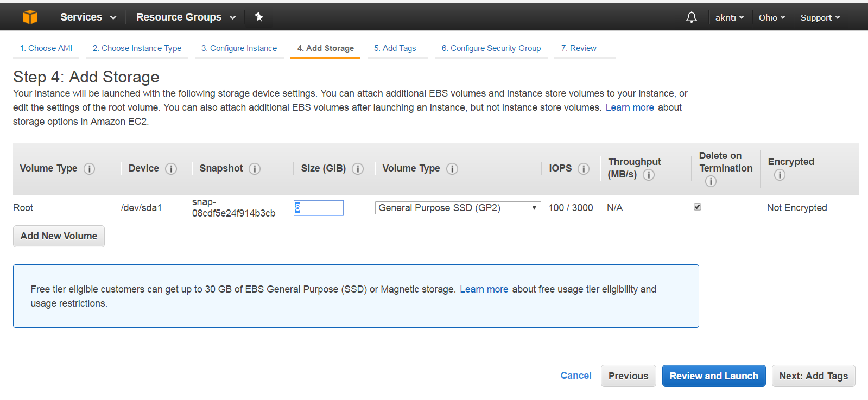Image resolution: width=868 pixels, height=400 pixels.
Task: Click info icon beside Snapshot header
Action: [x=255, y=169]
